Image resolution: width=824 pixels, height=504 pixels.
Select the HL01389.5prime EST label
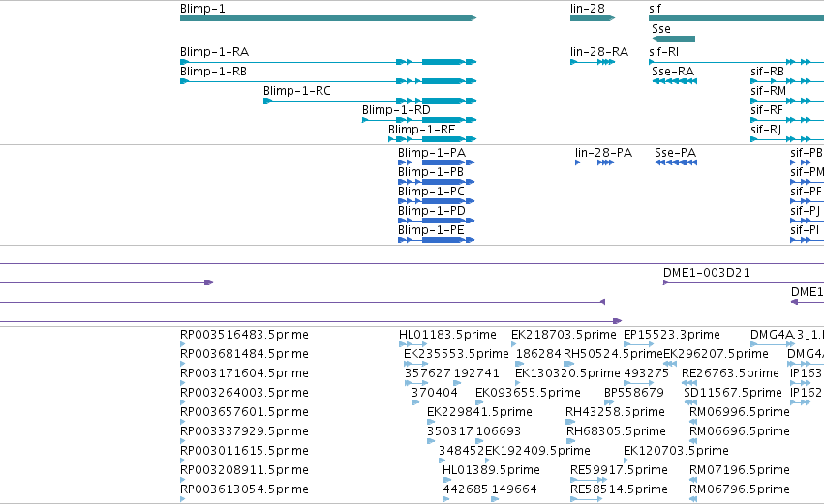pyautogui.click(x=491, y=471)
